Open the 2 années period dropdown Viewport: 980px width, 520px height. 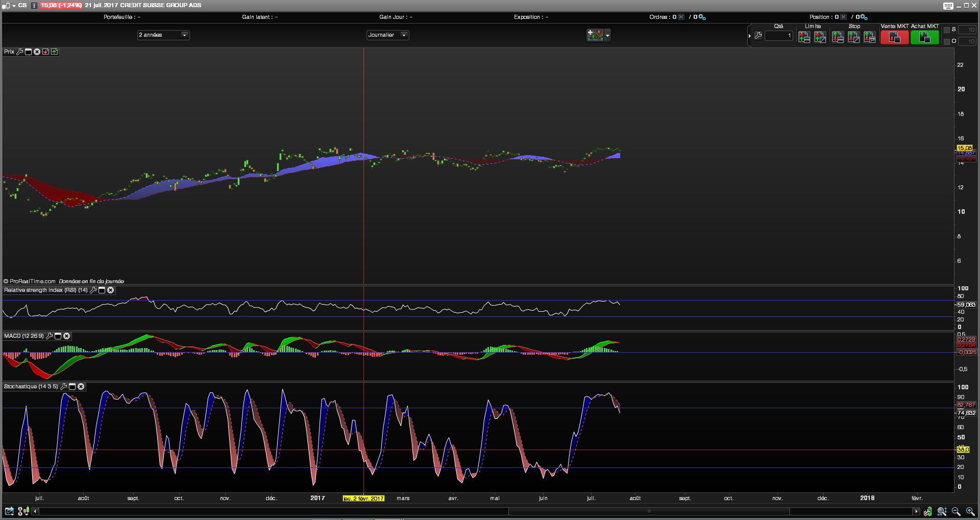point(163,35)
